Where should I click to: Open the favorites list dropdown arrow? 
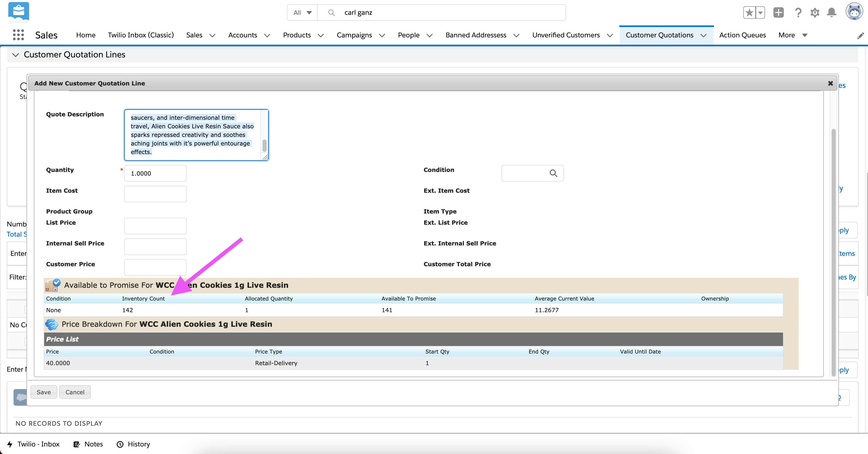(x=760, y=13)
